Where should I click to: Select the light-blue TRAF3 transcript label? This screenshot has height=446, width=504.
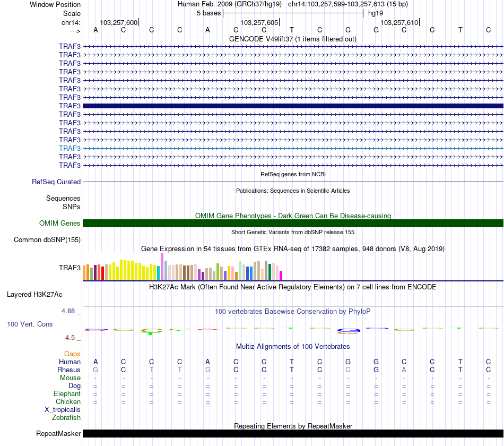pyautogui.click(x=69, y=148)
